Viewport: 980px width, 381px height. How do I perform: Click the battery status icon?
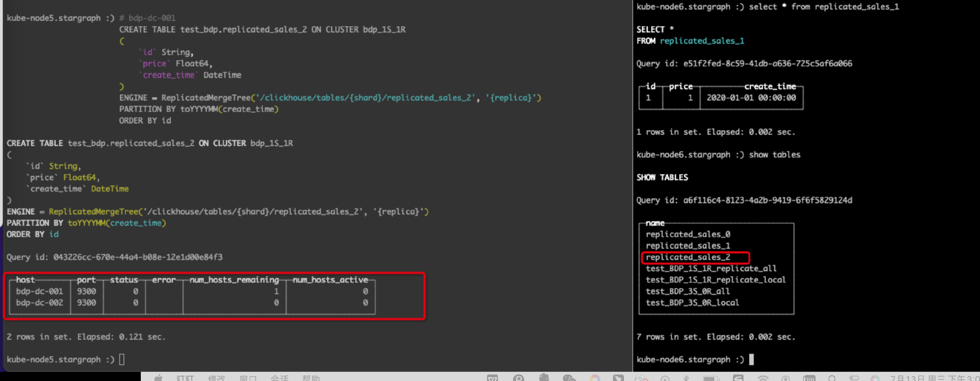(710, 378)
